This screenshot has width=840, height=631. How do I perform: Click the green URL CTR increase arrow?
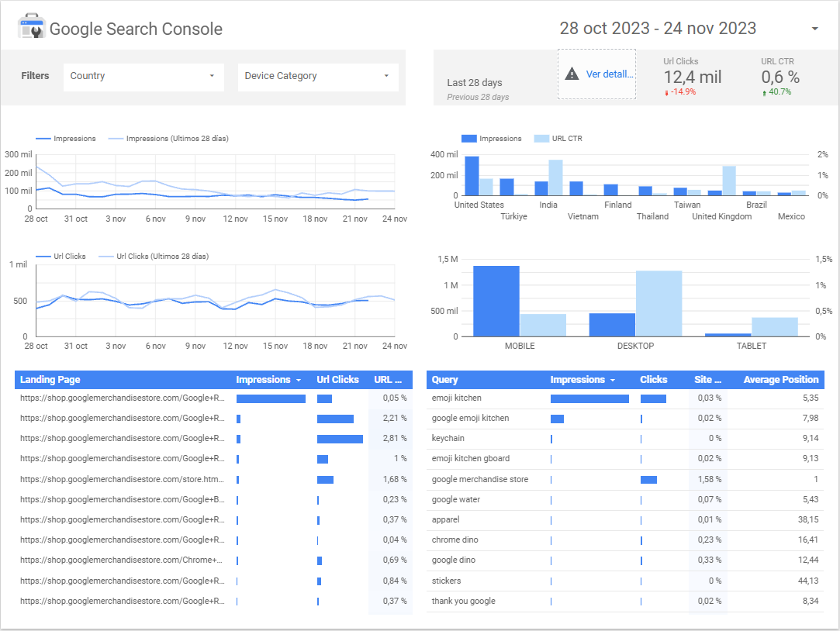pyautogui.click(x=765, y=92)
